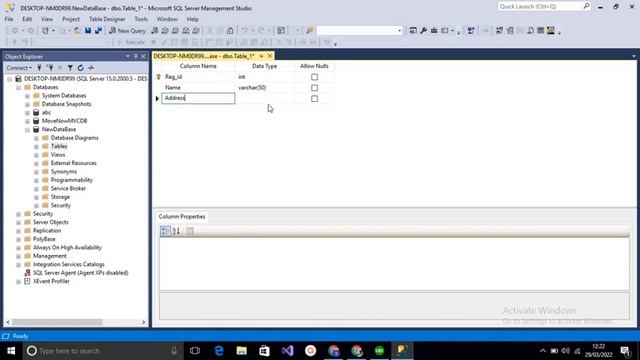
Task: Open the Toolbox icon in the toolbar
Action: 434,31
